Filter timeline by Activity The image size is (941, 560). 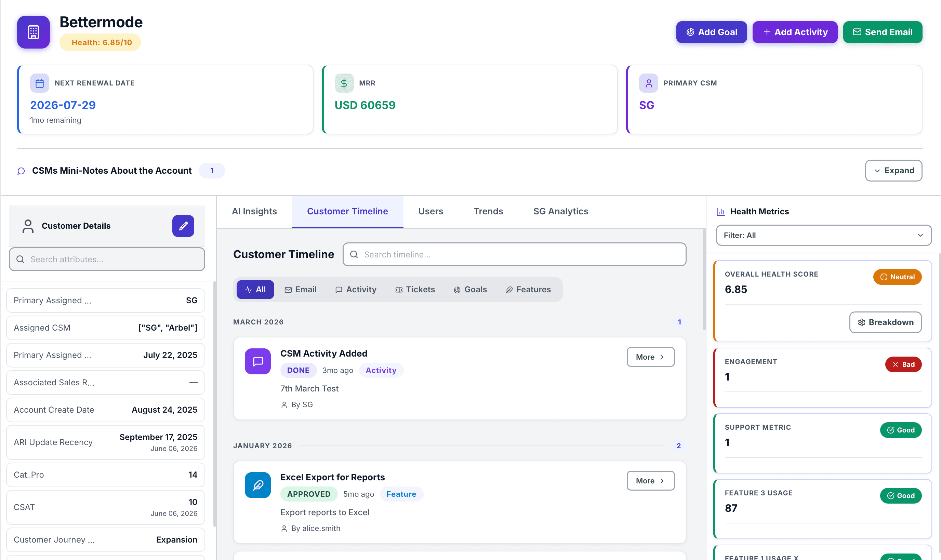tap(356, 290)
